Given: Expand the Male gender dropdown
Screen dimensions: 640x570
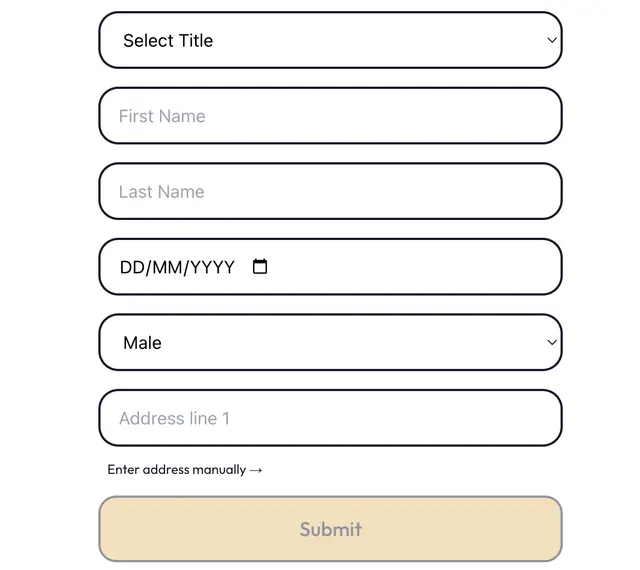Looking at the screenshot, I should pyautogui.click(x=330, y=343).
